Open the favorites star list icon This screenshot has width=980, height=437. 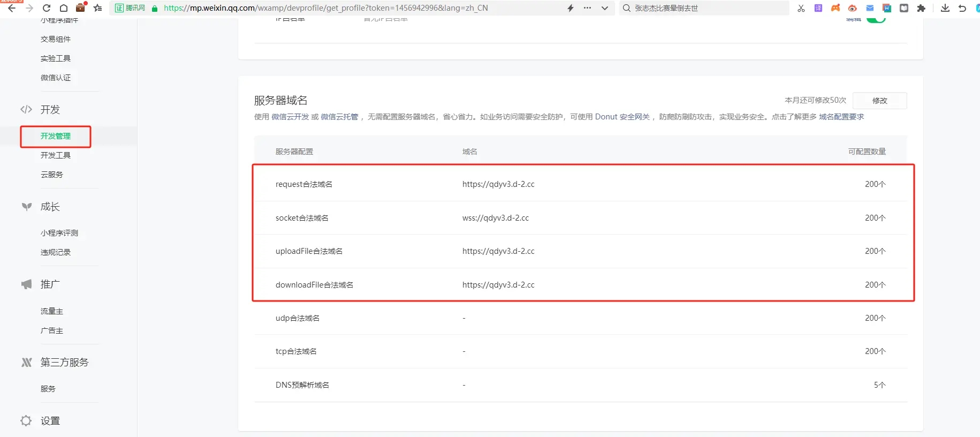tap(97, 8)
